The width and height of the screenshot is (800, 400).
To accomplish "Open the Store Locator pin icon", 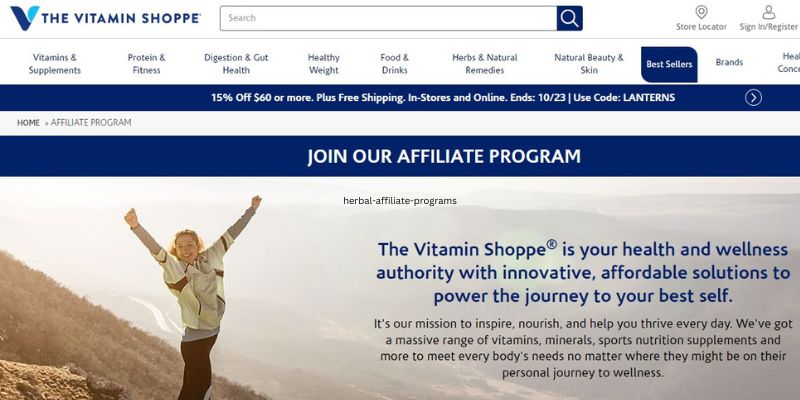I will pyautogui.click(x=702, y=12).
